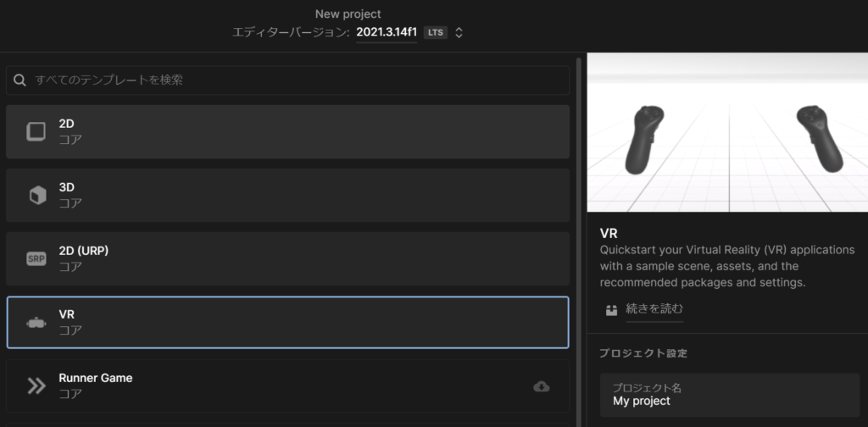Click the VR headset icon
Viewport: 868px width, 427px height.
click(x=36, y=323)
